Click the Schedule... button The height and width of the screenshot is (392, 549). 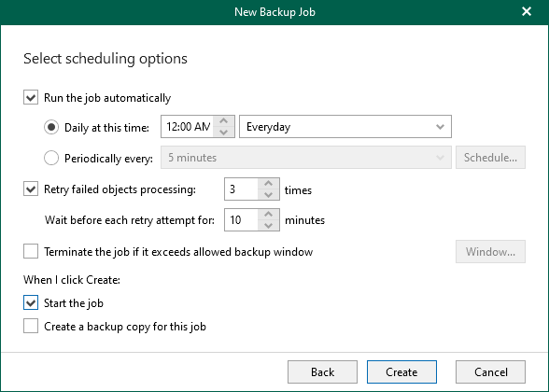coord(490,158)
